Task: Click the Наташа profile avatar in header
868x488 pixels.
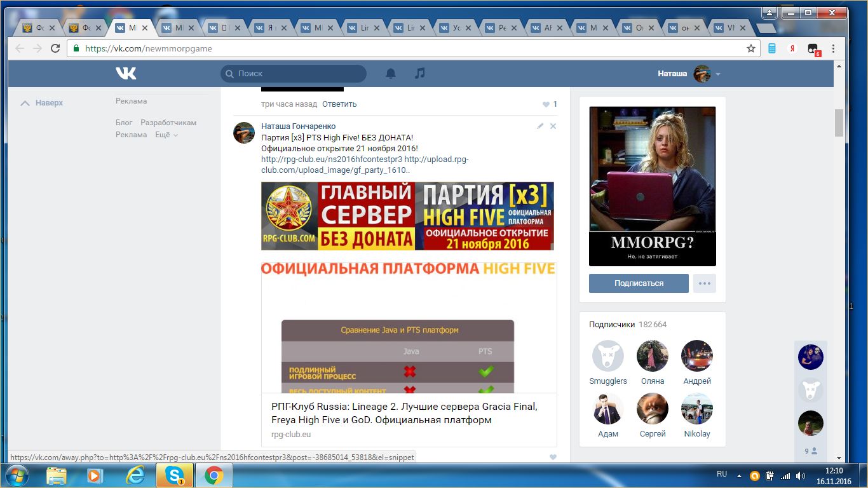Action: (x=702, y=74)
